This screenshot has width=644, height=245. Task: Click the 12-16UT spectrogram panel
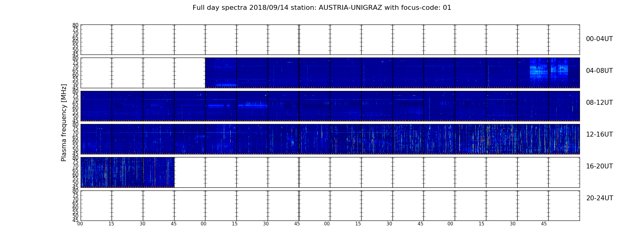(330, 139)
